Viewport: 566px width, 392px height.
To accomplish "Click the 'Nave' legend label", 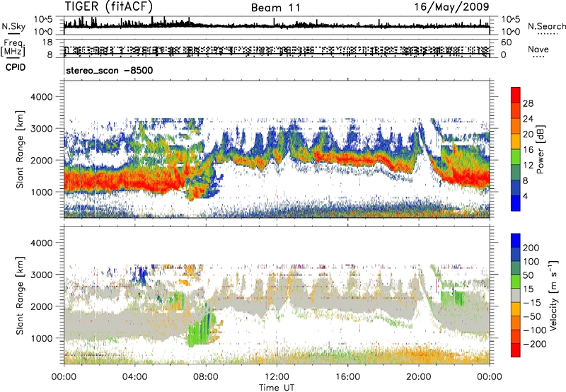I will click(538, 49).
